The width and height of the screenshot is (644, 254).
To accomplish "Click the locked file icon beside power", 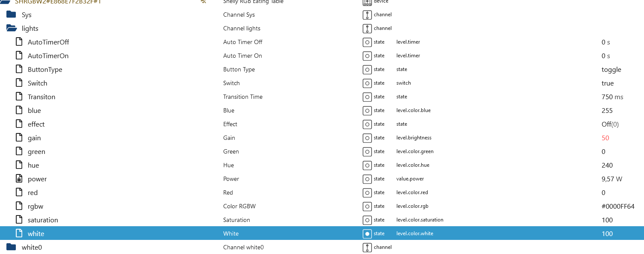I will pos(19,179).
